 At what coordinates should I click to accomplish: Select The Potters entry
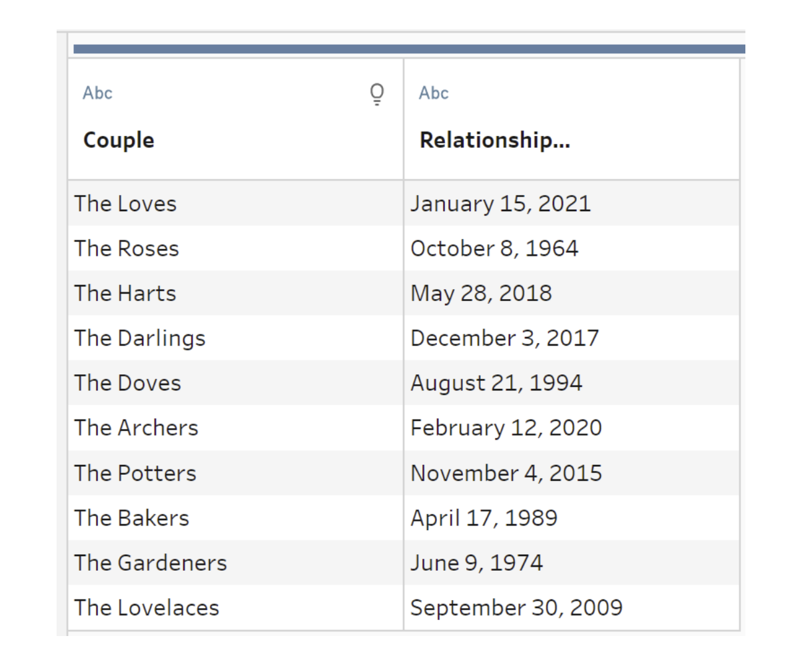[135, 473]
